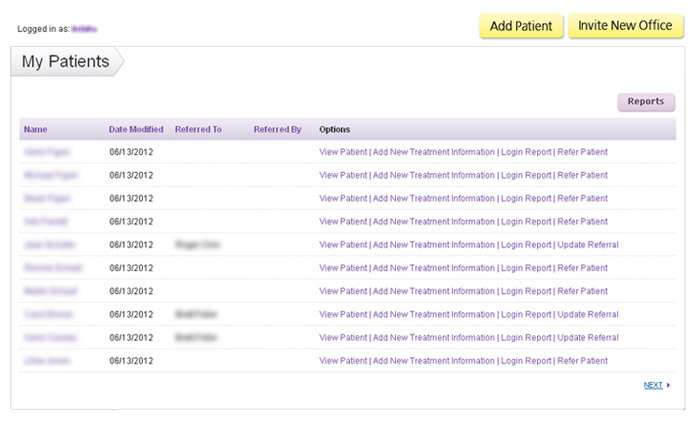The height and width of the screenshot is (445, 700).
Task: Sort patients by the Name column header
Action: tap(36, 129)
